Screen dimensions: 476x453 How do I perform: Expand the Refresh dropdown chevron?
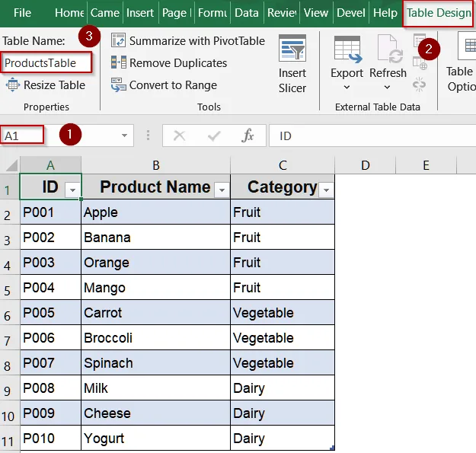coord(387,88)
